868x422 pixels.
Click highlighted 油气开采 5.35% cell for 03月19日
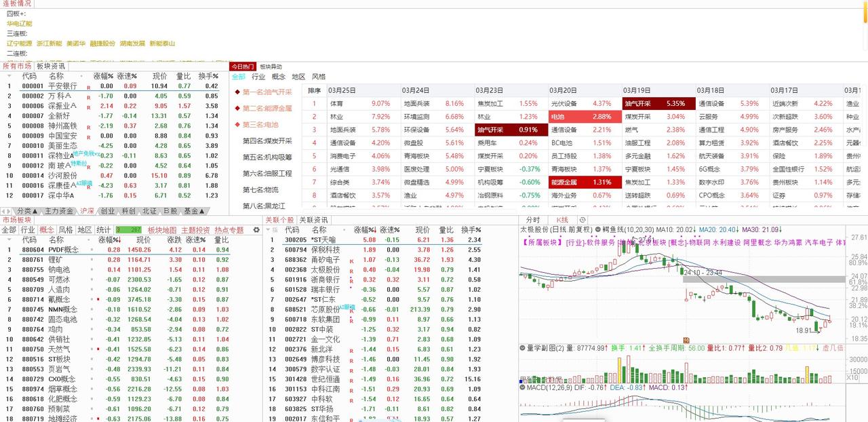pyautogui.click(x=659, y=104)
